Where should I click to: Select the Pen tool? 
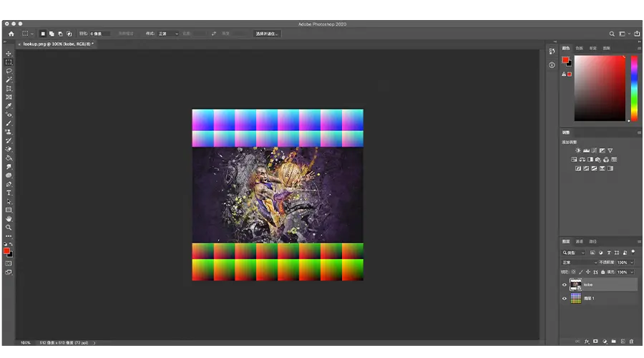point(9,184)
